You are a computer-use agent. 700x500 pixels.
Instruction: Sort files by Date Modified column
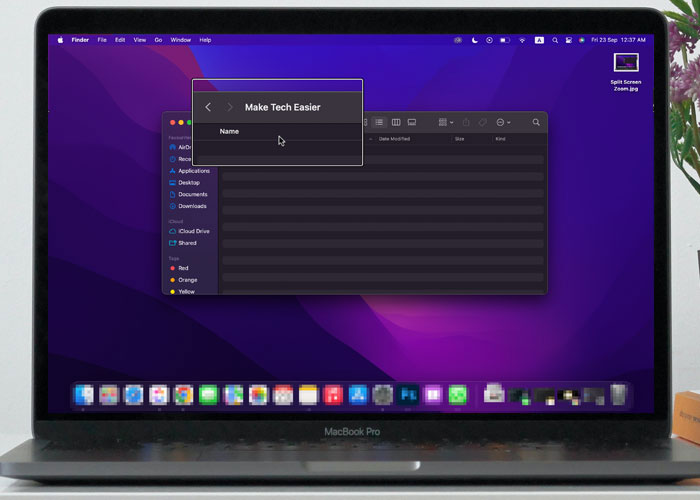point(394,139)
